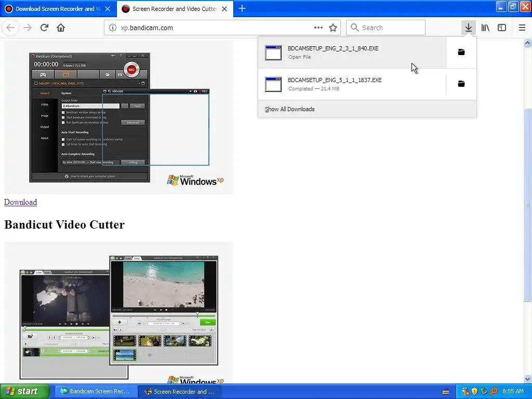
Task: Click the vertical scrollbar thumb
Action: click(527, 205)
